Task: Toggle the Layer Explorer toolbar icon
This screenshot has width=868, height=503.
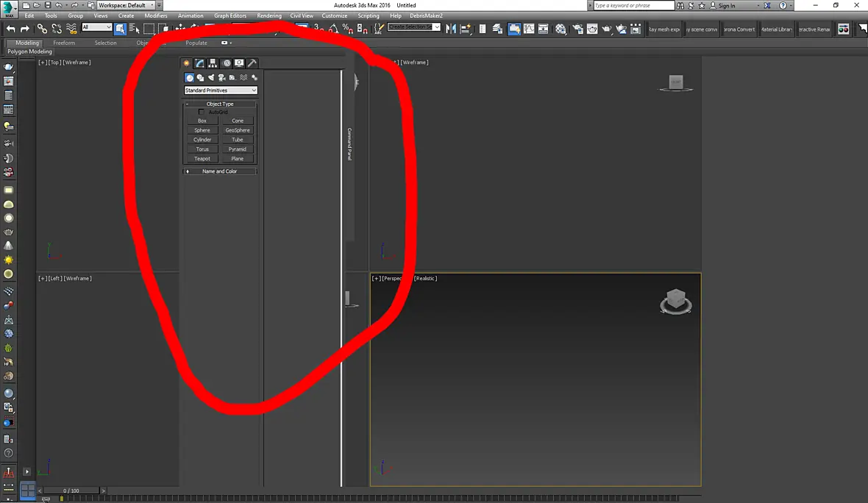Action: click(x=497, y=29)
